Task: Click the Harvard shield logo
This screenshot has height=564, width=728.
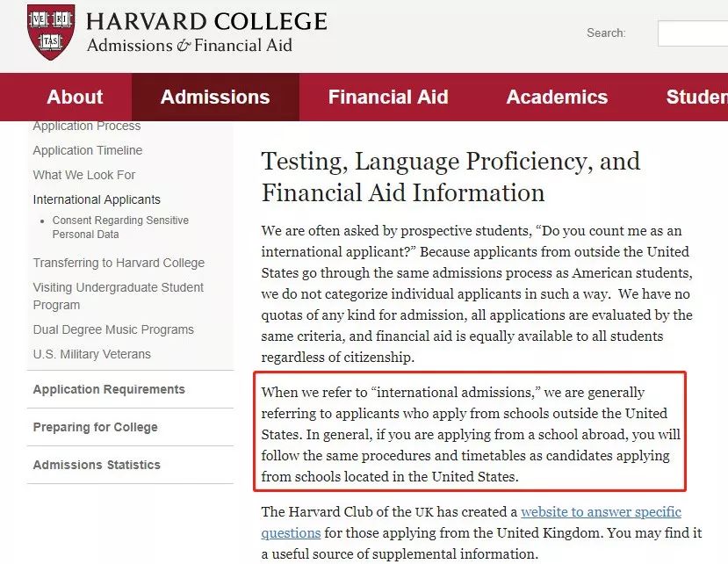Action: click(50, 32)
